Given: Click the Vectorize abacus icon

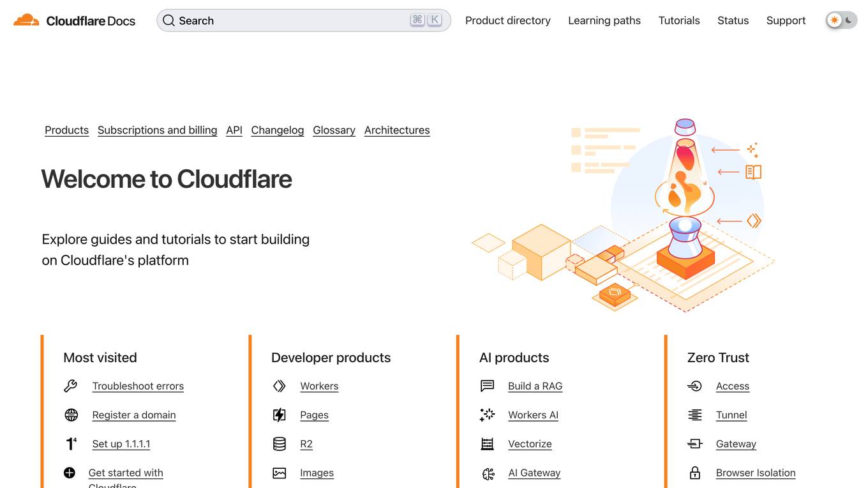Looking at the screenshot, I should tap(487, 443).
